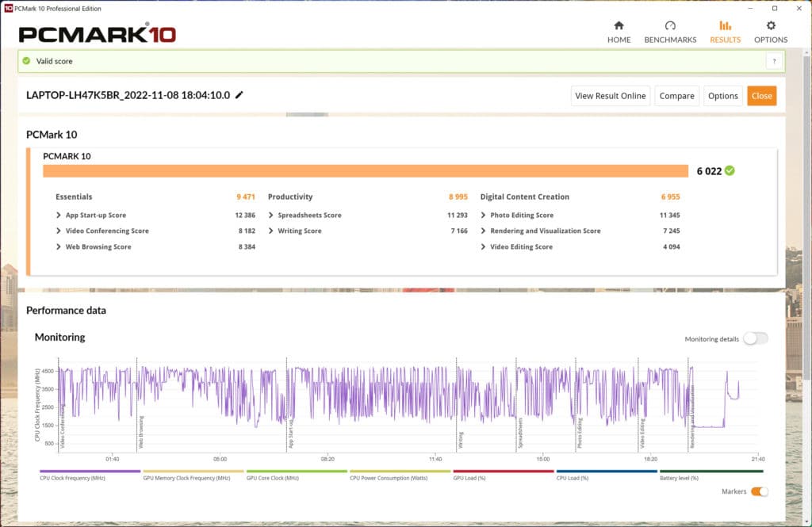Click the overall score 6 022

(709, 171)
